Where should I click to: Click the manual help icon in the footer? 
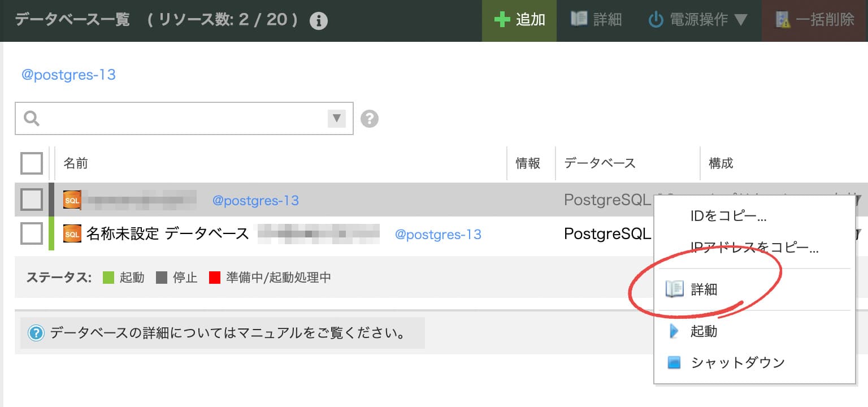point(36,333)
